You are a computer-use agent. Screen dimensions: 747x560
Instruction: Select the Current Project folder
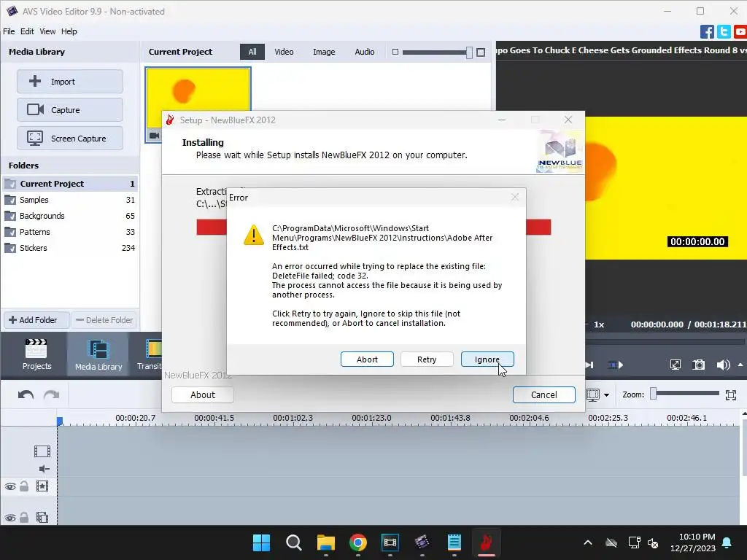click(70, 184)
